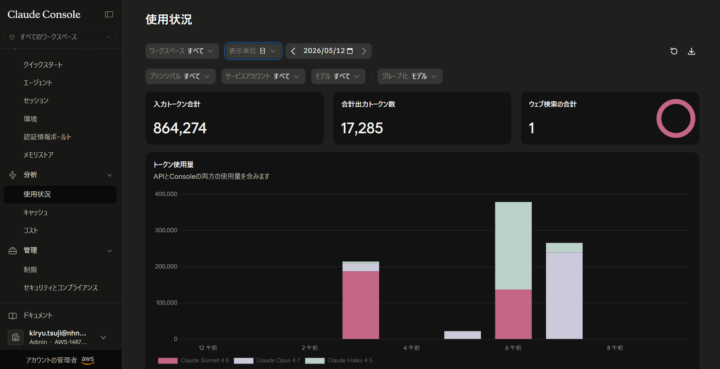Image resolution: width=720 pixels, height=369 pixels.
Task: Click the Claude Console logo
Action: pyautogui.click(x=44, y=14)
